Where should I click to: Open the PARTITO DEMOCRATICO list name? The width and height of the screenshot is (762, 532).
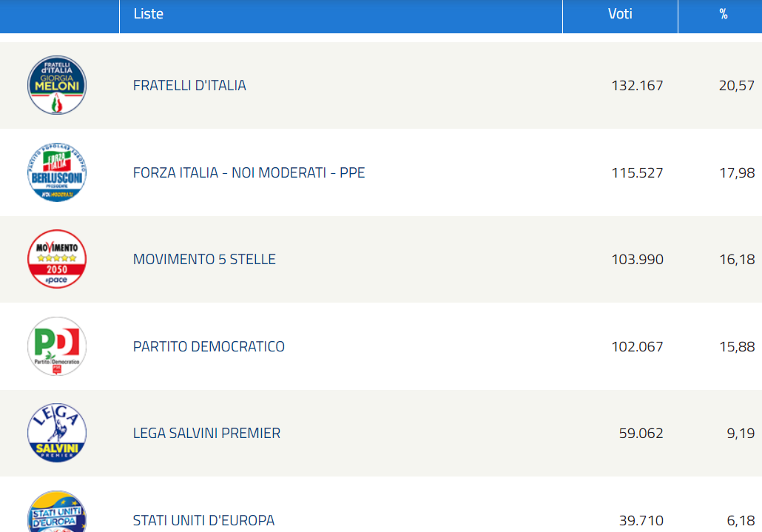[209, 346]
